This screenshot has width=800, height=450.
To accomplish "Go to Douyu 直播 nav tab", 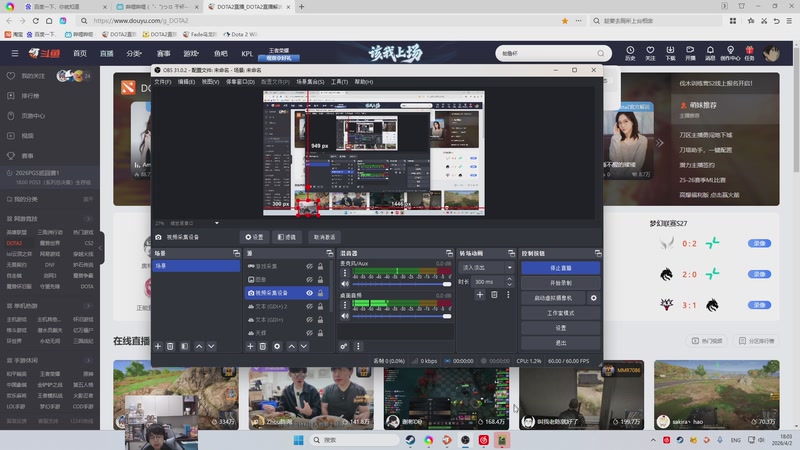I will coord(107,53).
